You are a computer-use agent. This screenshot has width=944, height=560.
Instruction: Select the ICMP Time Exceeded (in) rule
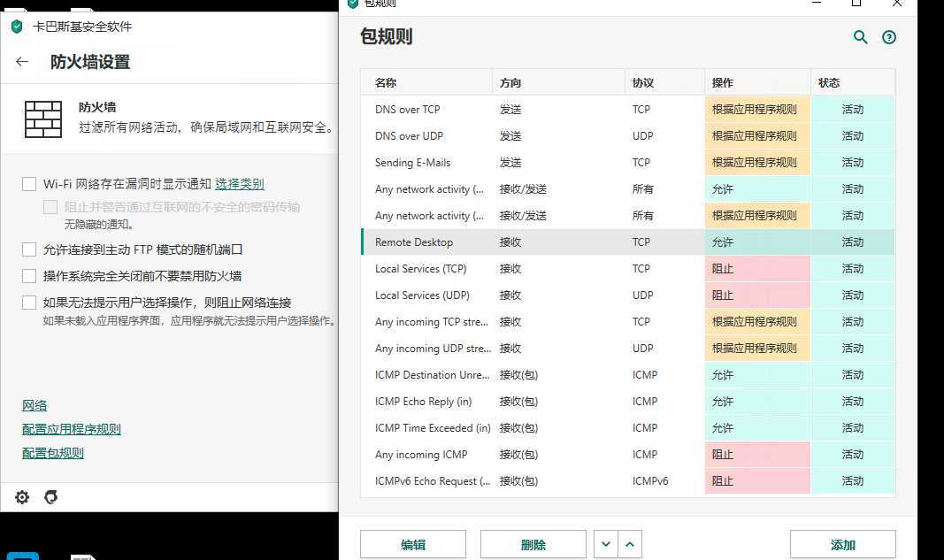[628, 427]
